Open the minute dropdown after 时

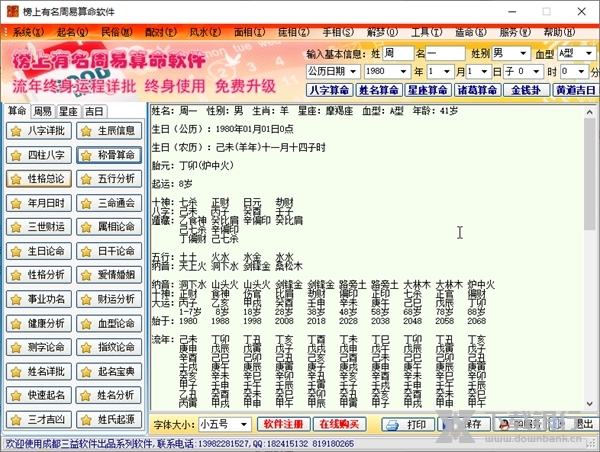pos(581,71)
